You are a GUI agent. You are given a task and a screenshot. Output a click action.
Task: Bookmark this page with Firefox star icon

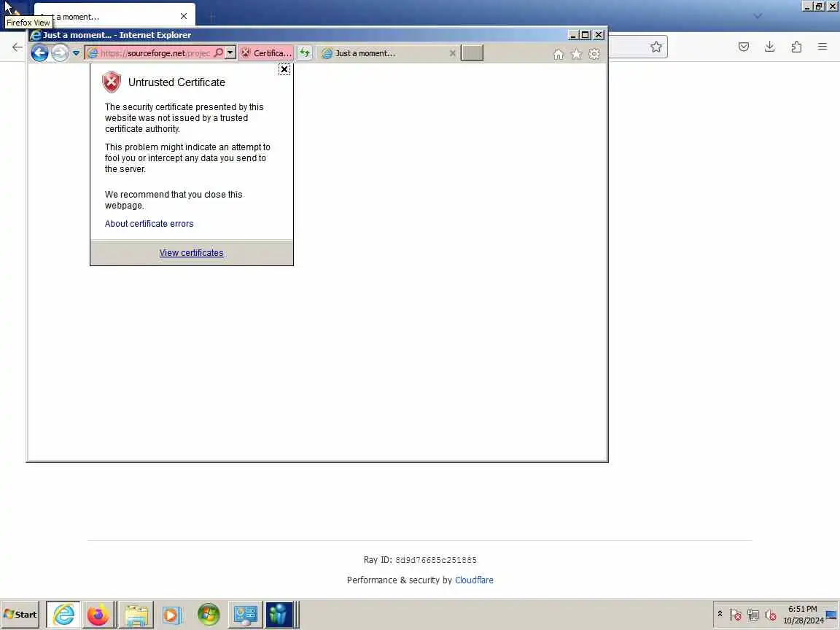click(x=656, y=47)
